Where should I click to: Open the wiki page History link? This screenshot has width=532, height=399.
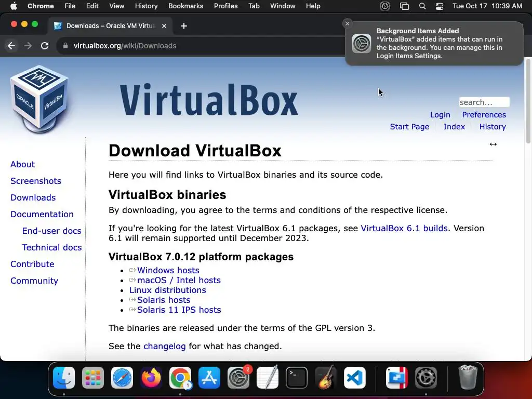(x=493, y=127)
